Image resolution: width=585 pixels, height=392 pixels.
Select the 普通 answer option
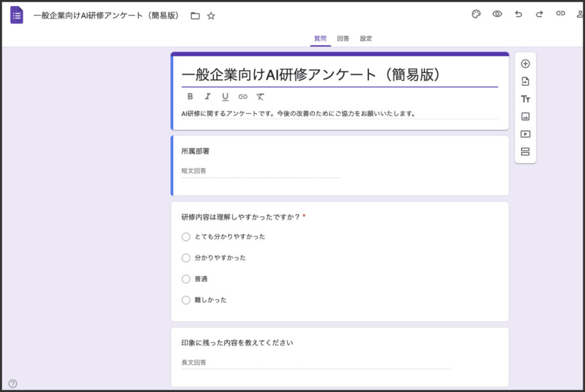186,279
